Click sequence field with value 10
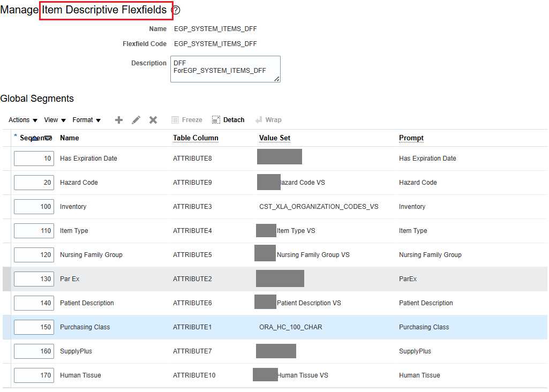The width and height of the screenshot is (549, 392). tap(34, 159)
